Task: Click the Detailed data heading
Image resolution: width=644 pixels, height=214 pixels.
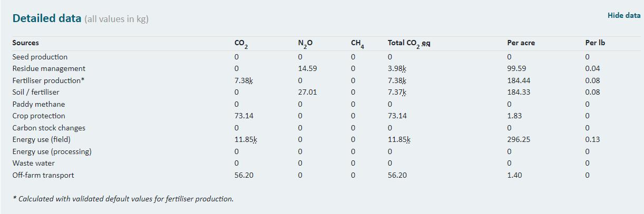Action: click(47, 18)
